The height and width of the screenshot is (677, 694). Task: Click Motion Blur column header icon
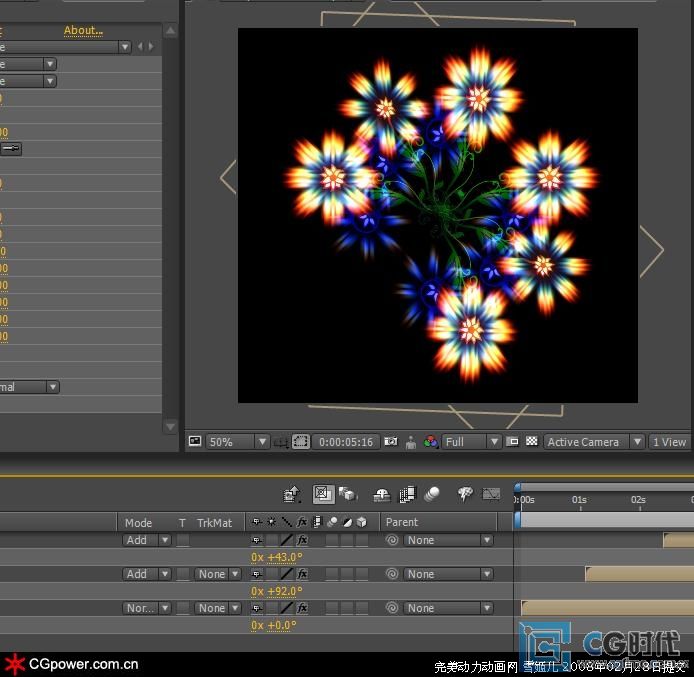tap(332, 522)
